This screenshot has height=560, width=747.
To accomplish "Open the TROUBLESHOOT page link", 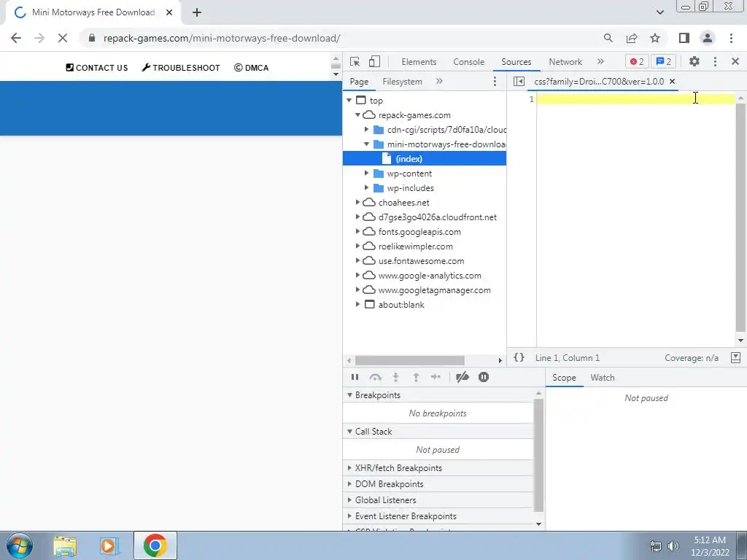I will pyautogui.click(x=181, y=68).
